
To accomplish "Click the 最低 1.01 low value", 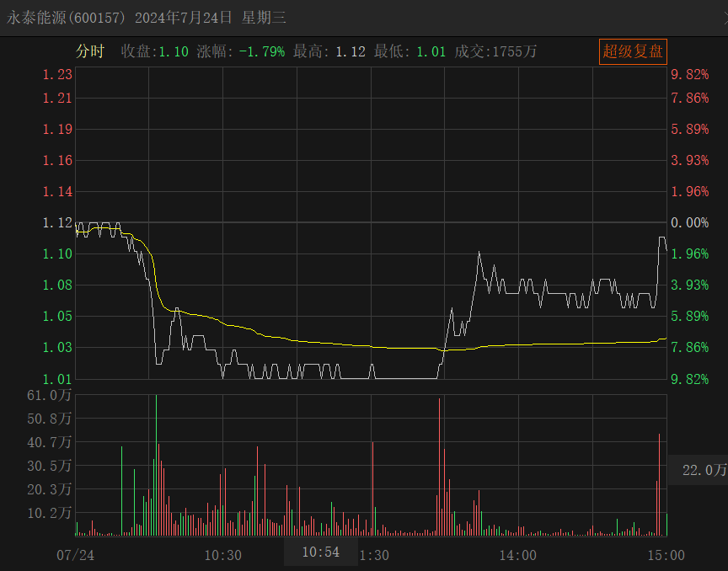I will click(409, 51).
